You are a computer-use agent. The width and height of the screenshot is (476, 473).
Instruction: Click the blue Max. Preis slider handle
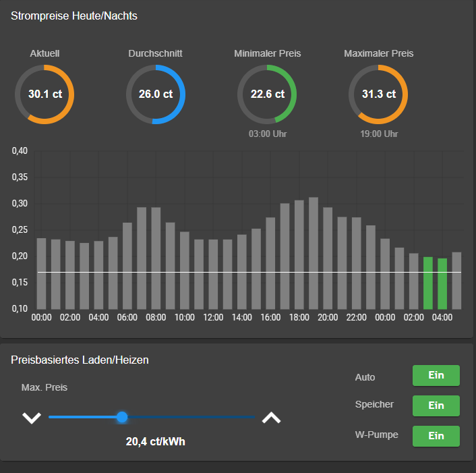pyautogui.click(x=122, y=417)
